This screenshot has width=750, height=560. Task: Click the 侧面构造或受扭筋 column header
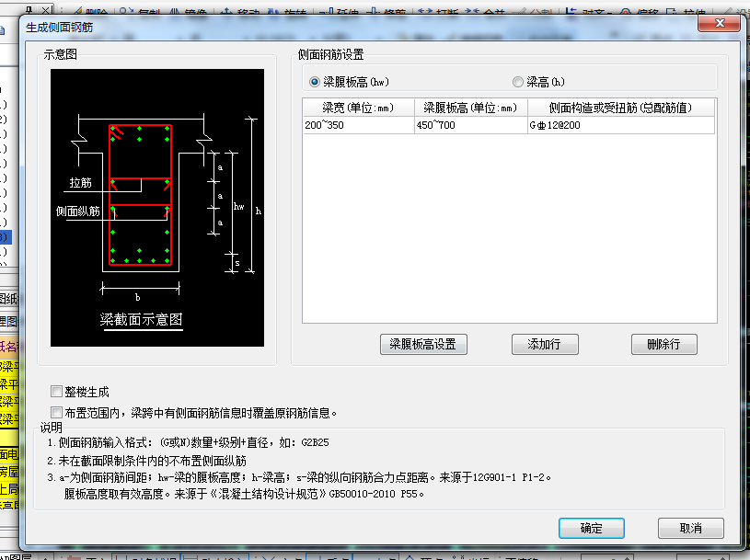point(621,108)
